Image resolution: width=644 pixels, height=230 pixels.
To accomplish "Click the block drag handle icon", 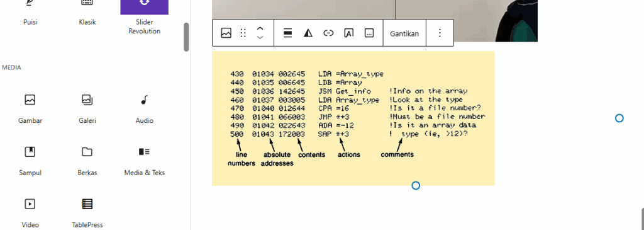I will [243, 33].
